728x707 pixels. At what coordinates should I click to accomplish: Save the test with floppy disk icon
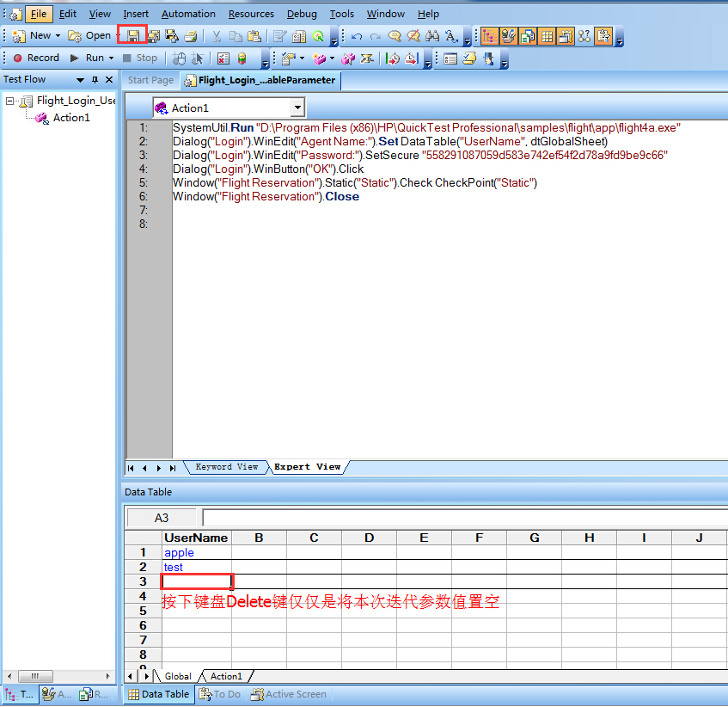pyautogui.click(x=133, y=36)
